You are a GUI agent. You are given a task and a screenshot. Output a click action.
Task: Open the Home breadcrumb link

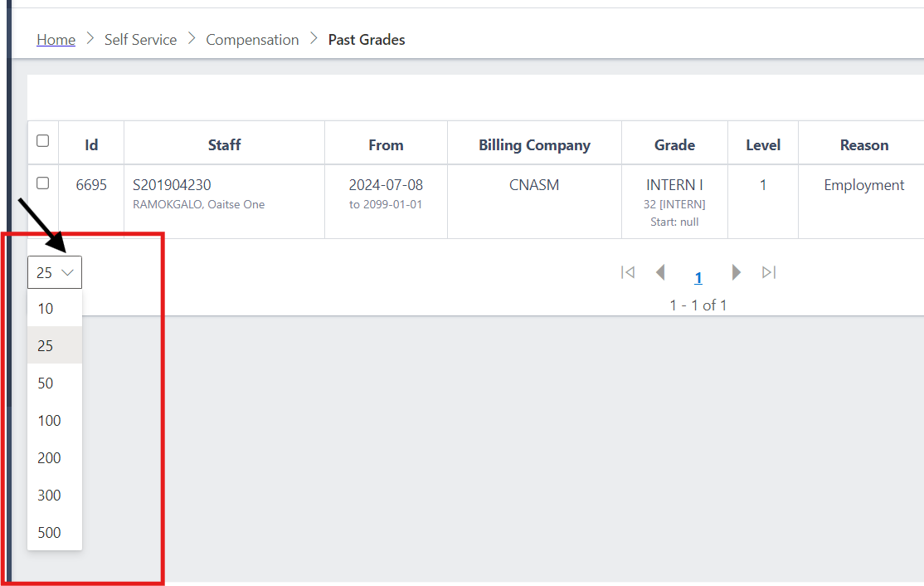(56, 40)
